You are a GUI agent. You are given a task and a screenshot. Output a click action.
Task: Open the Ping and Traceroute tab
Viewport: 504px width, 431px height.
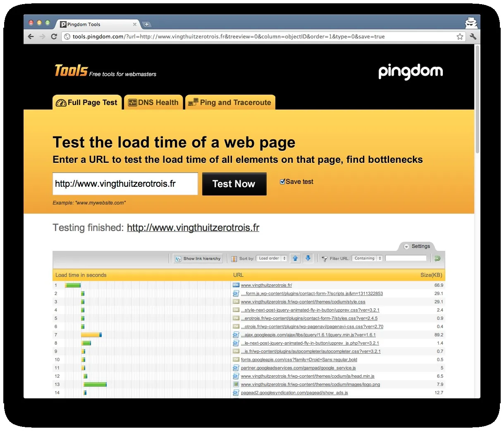click(x=230, y=102)
